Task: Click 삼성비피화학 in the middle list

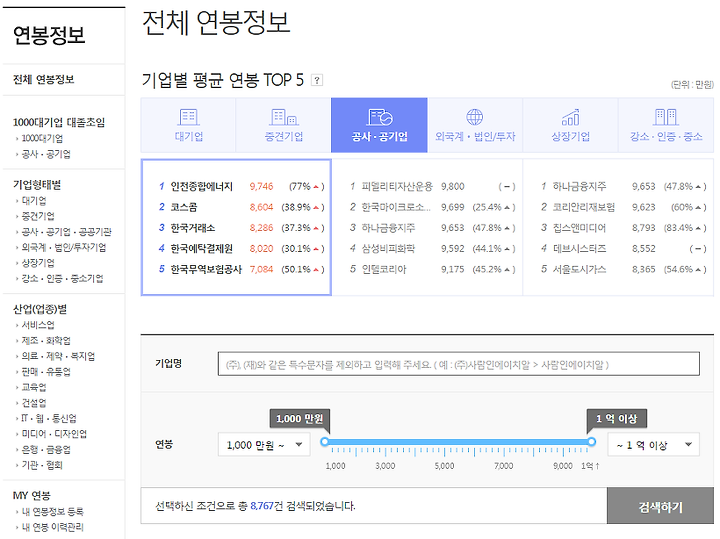Action: pos(388,248)
